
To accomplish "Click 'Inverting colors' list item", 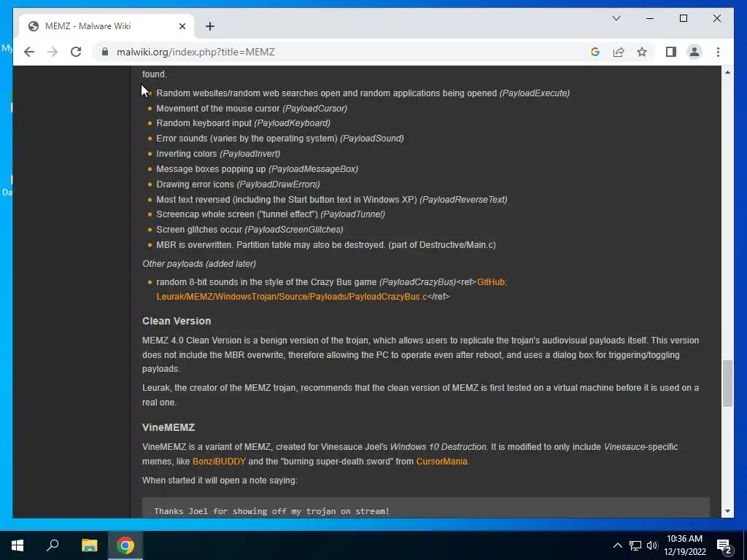I will coord(217,153).
